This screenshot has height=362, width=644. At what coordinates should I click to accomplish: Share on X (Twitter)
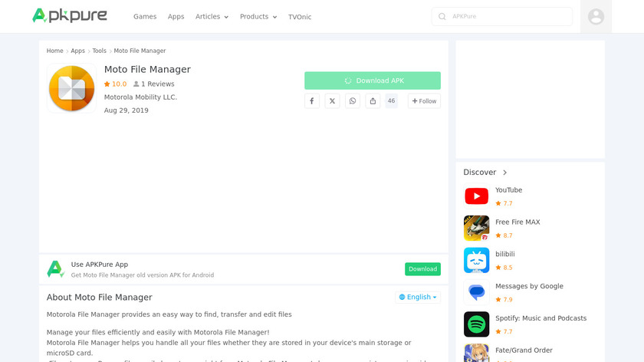click(x=332, y=101)
